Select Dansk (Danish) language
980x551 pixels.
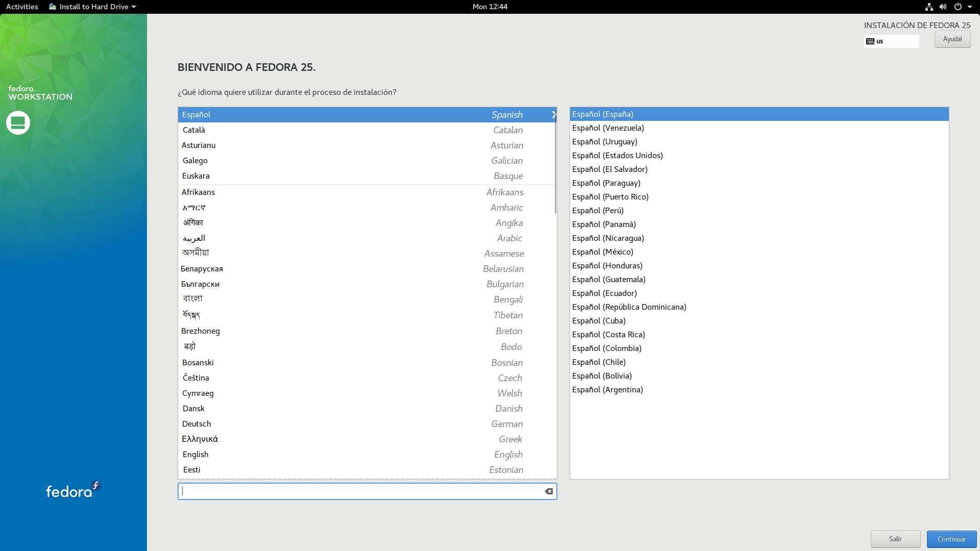click(367, 409)
